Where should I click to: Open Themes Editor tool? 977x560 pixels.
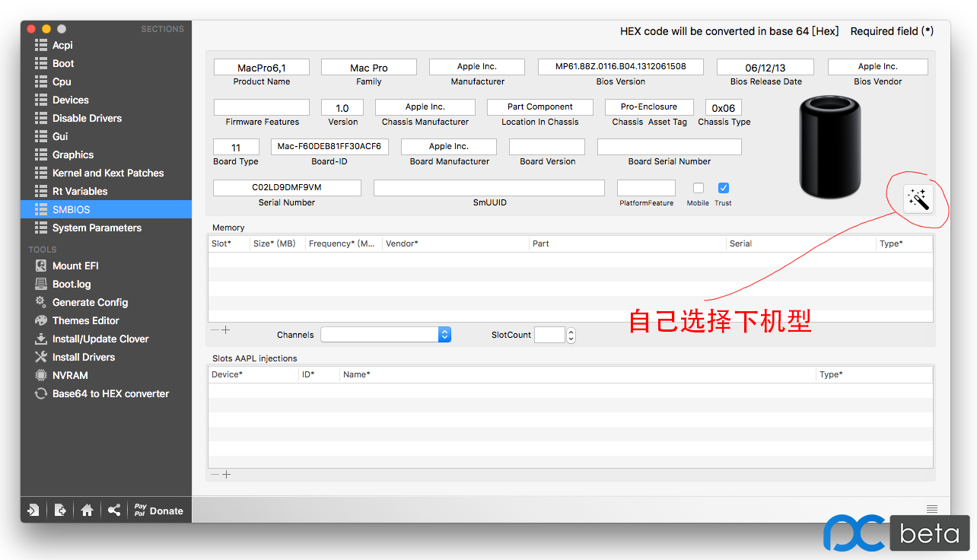85,320
